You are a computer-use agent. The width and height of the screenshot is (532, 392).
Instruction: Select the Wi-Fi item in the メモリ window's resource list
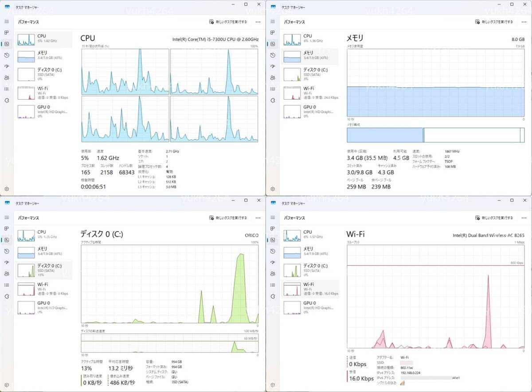coord(310,93)
